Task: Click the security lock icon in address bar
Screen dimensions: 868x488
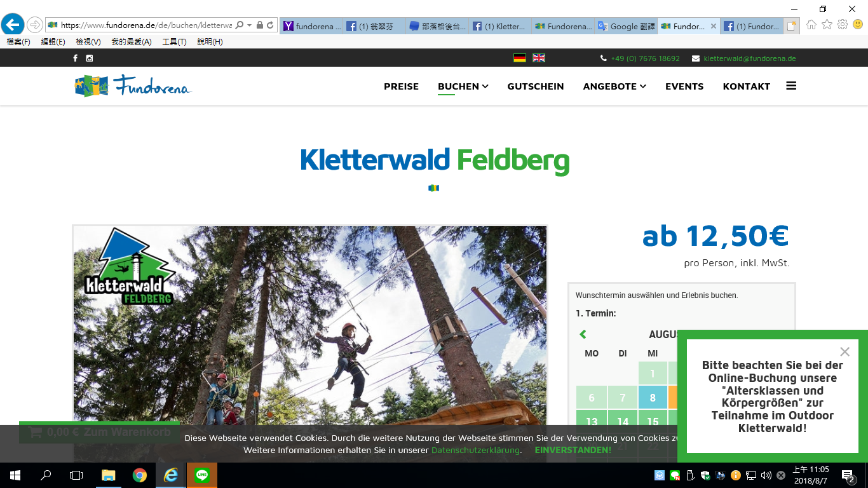Action: pos(260,25)
